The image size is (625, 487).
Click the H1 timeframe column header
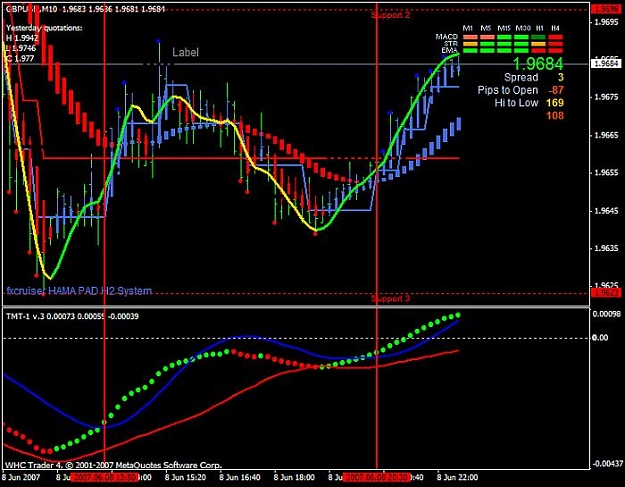coord(540,28)
